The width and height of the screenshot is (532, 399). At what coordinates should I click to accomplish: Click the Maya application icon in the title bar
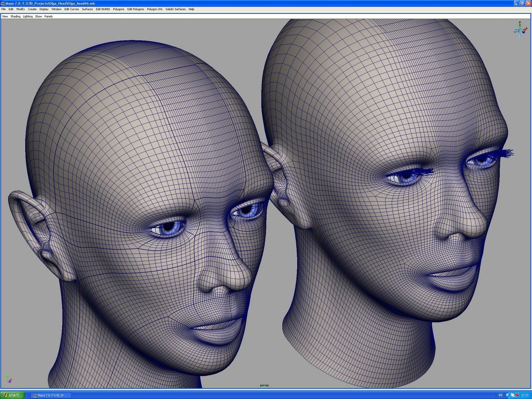2,3
